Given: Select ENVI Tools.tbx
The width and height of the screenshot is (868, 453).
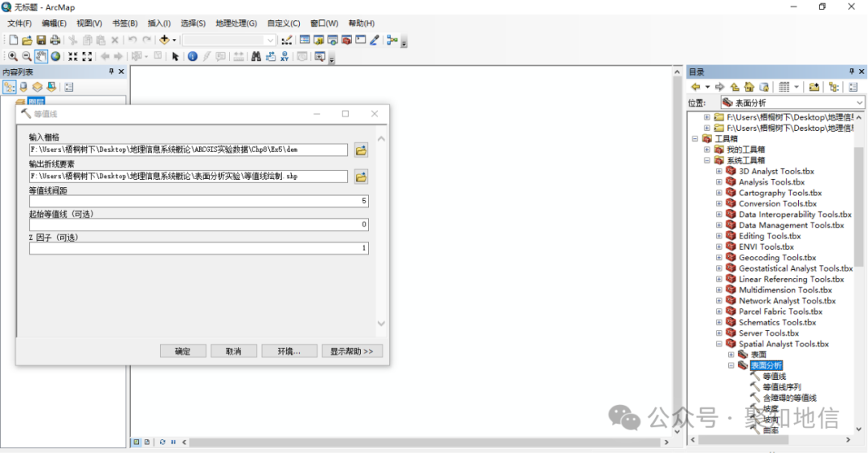Looking at the screenshot, I should click(x=766, y=247).
